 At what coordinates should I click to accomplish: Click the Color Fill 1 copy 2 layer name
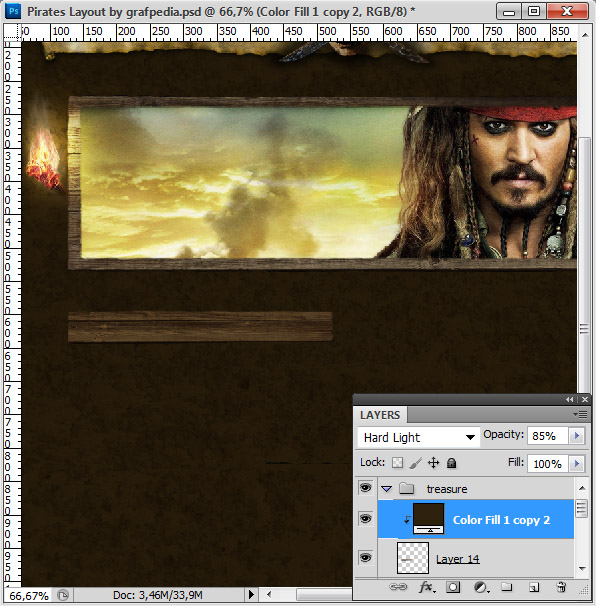tap(501, 520)
